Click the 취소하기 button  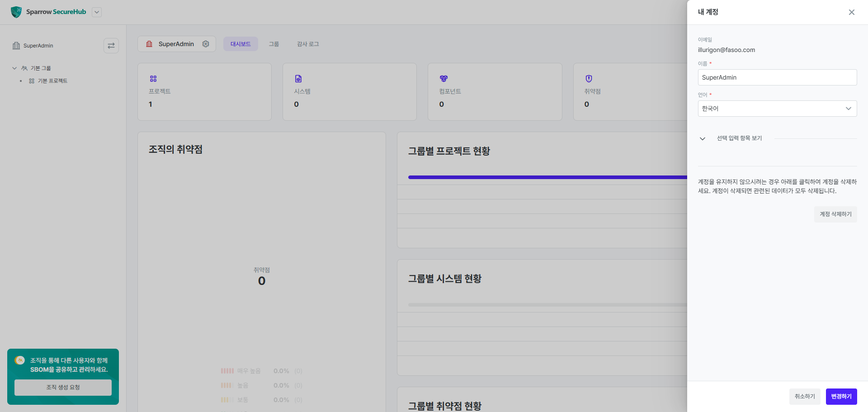(805, 397)
